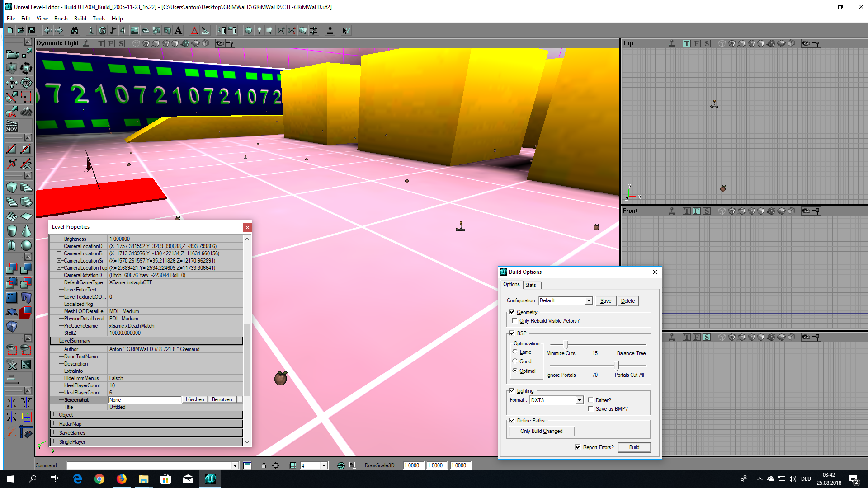Click the Build button
Viewport: 868px width, 488px height.
(634, 447)
